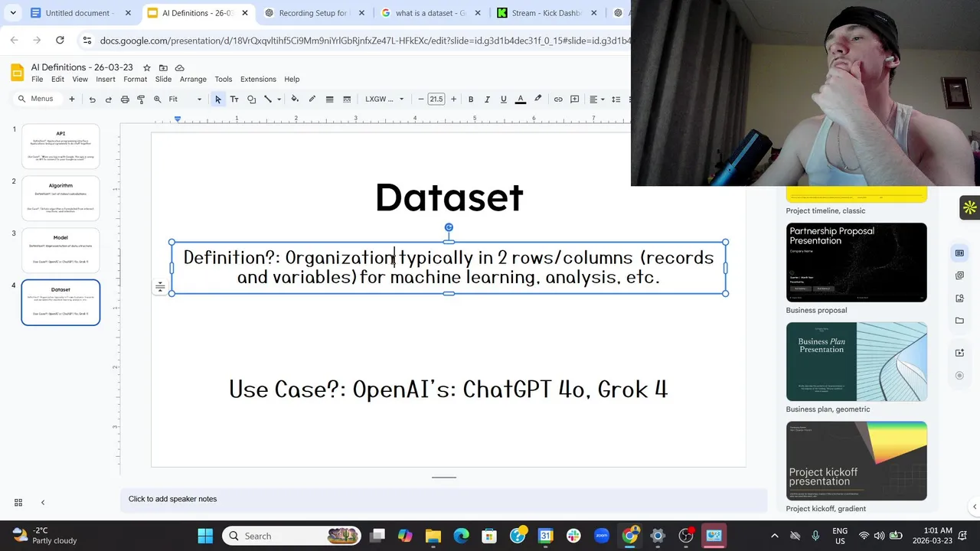980x551 pixels.
Task: Select slide 2 Algorithm thumbnail
Action: [x=60, y=198]
